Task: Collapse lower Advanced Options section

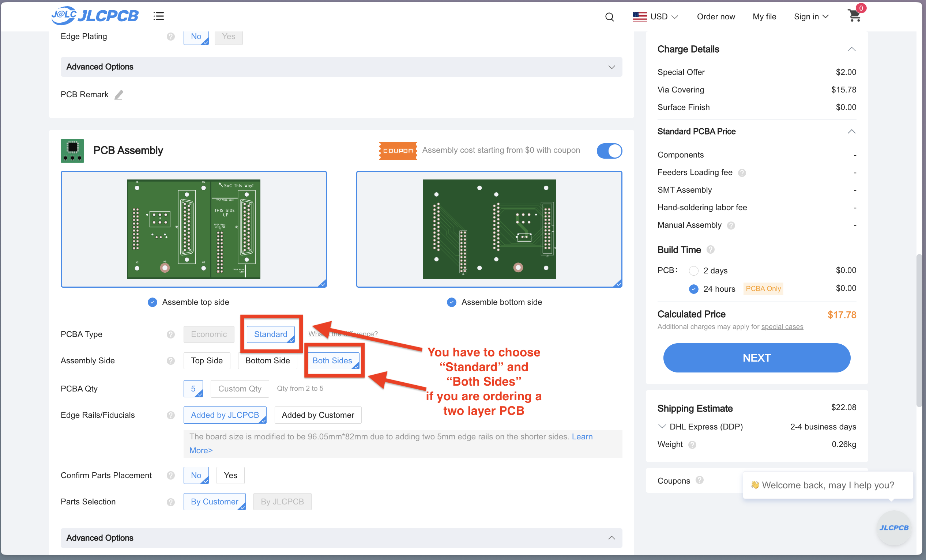Action: (x=341, y=537)
